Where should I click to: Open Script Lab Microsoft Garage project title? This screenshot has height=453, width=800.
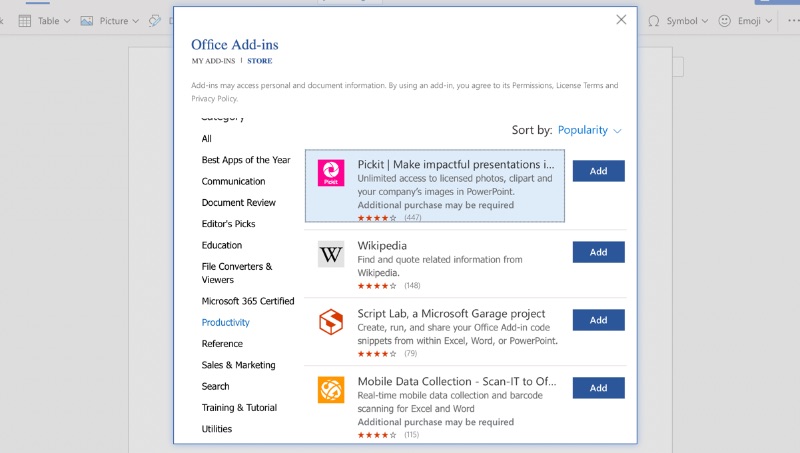[x=451, y=313]
